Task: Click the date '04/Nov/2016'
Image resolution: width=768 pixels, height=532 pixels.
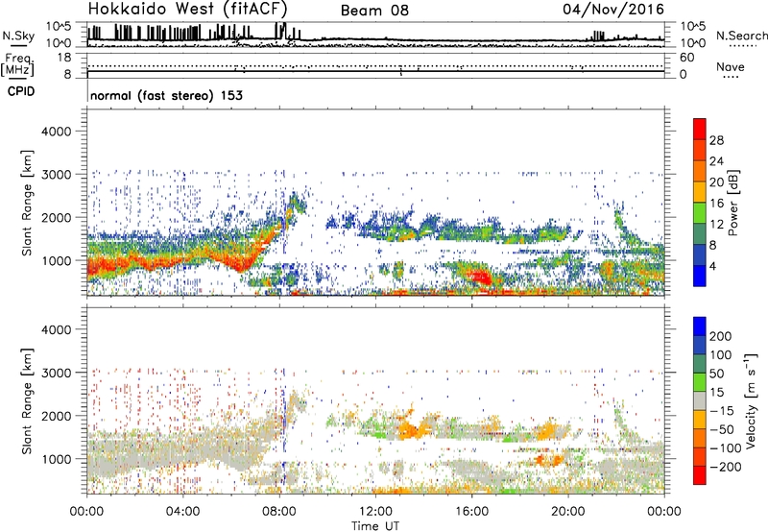Action: [x=613, y=10]
